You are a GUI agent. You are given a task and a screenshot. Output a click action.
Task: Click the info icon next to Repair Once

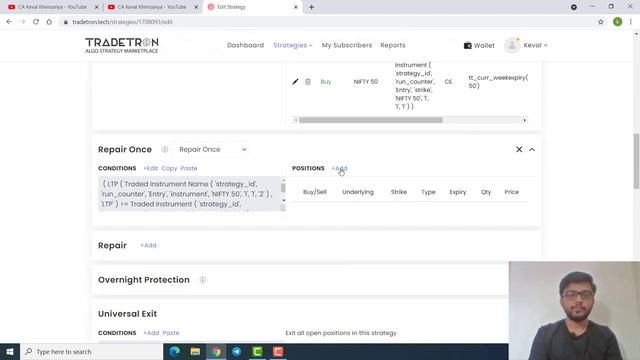click(x=165, y=149)
